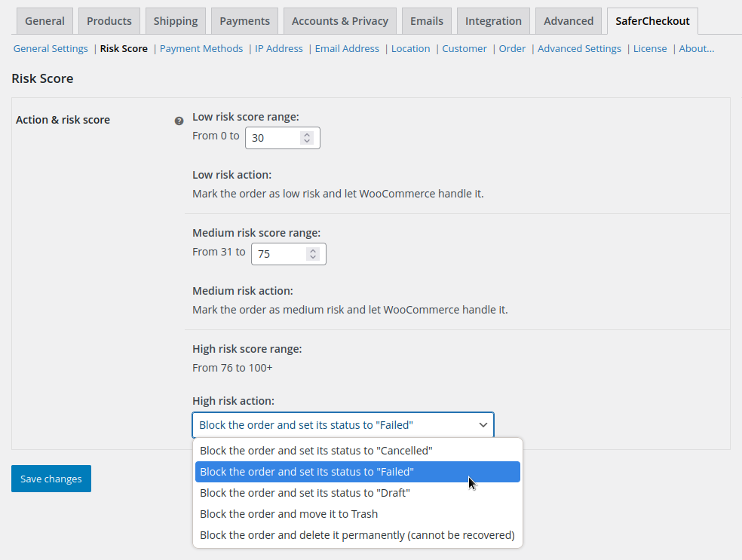
Task: Click the "From 76 to 100+" text
Action: [x=232, y=368]
